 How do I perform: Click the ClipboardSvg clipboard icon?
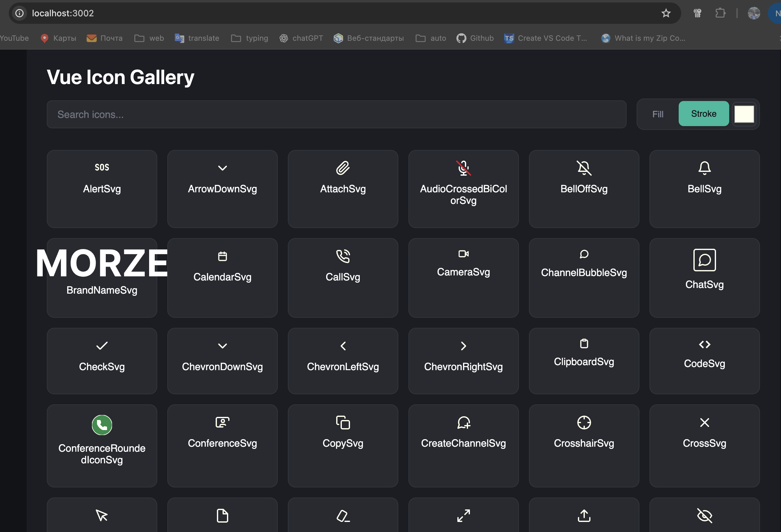(584, 343)
